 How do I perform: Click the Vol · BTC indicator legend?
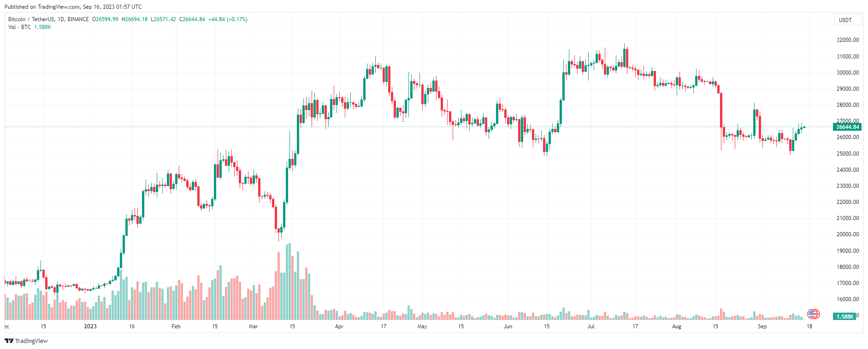pos(19,27)
